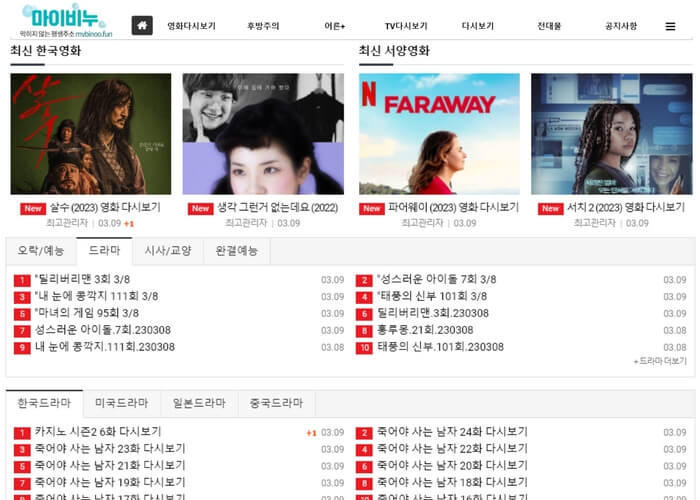The image size is (700, 500).
Task: Open 영화다시보기 menu item
Action: point(191,26)
